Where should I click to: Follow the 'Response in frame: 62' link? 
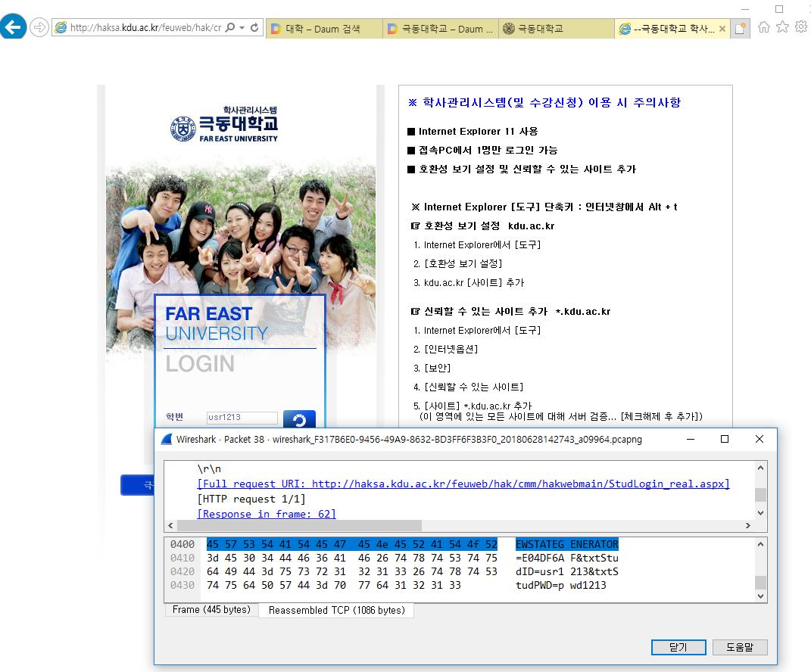pyautogui.click(x=267, y=514)
